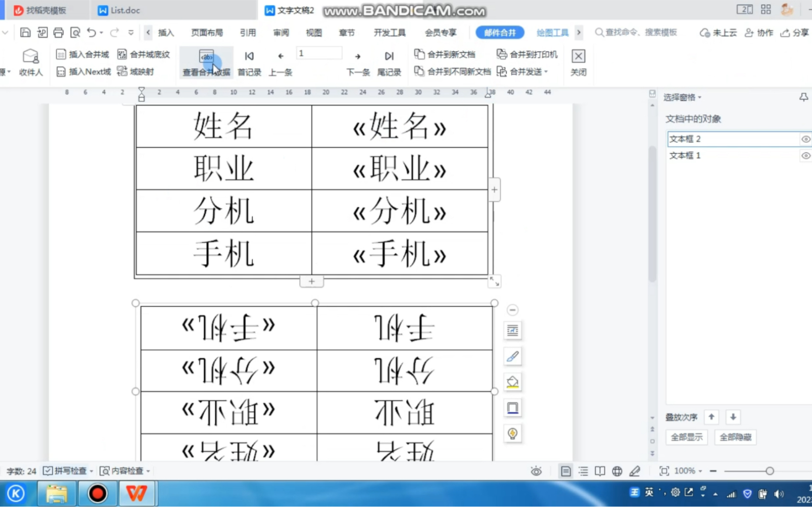Open the Drawing Tools (绘图工具) tab
The image size is (812, 507).
[553, 33]
